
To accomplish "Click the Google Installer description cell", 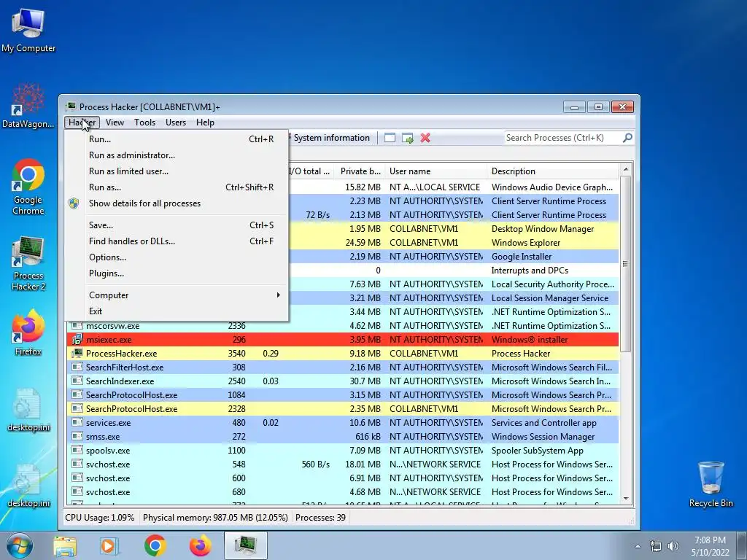I will 522,257.
